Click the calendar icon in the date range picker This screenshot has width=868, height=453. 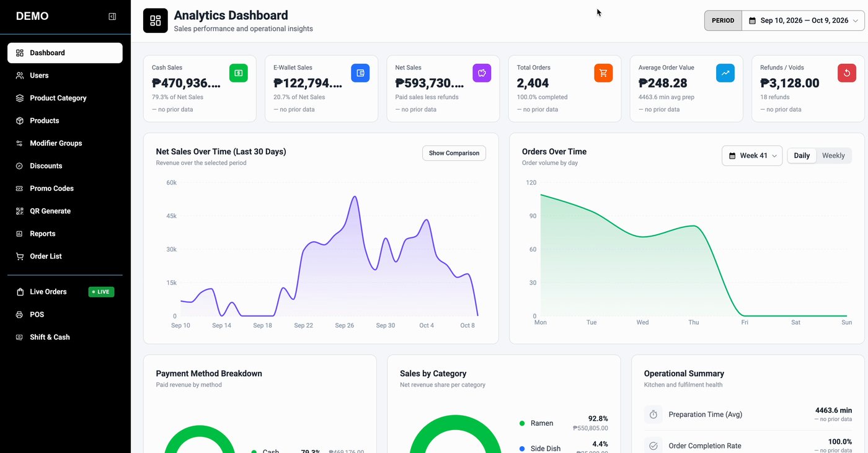tap(753, 20)
